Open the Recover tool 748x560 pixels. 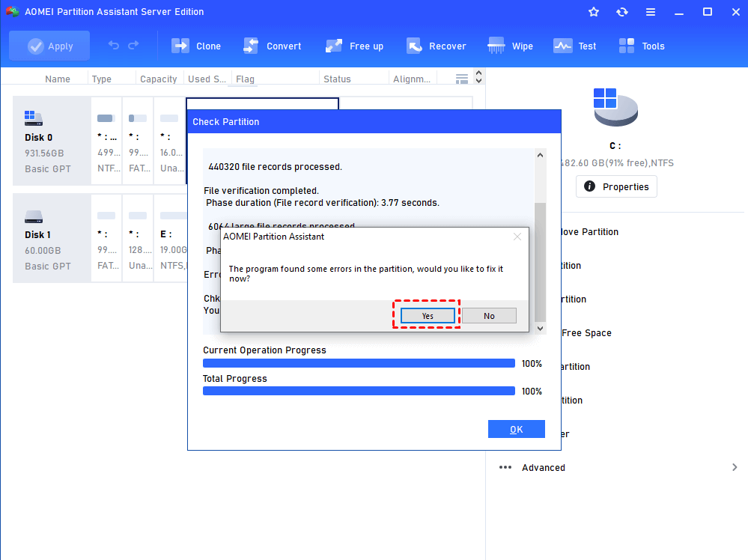point(436,46)
